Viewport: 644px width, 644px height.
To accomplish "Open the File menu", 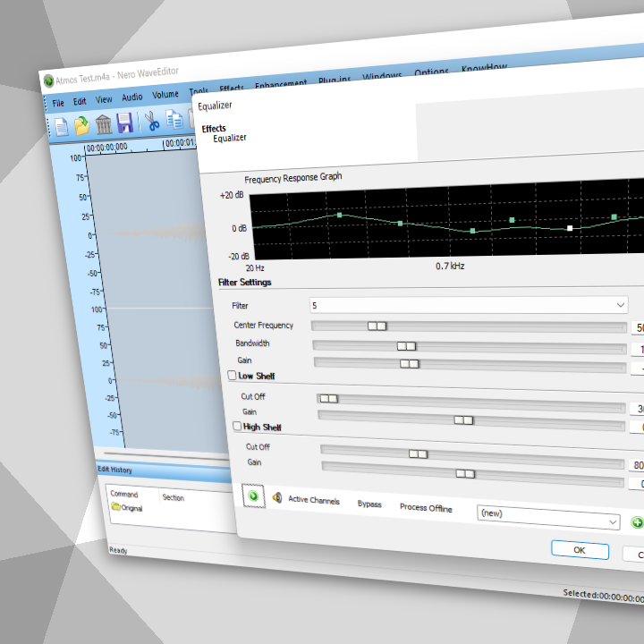I will 58,103.
